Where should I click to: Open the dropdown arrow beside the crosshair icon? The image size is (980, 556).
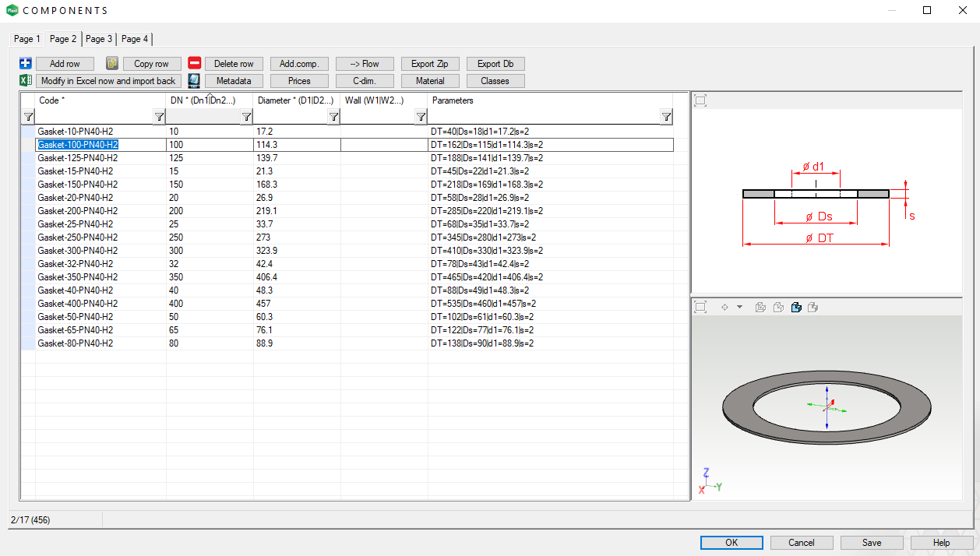click(739, 308)
